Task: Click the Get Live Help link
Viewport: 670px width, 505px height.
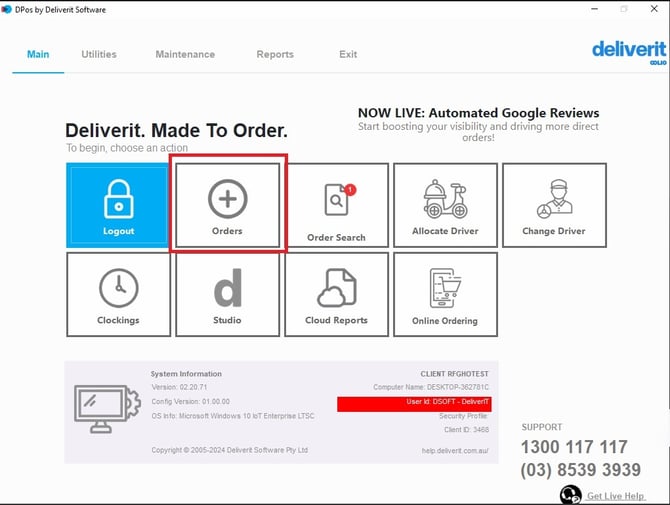Action: coord(616,496)
